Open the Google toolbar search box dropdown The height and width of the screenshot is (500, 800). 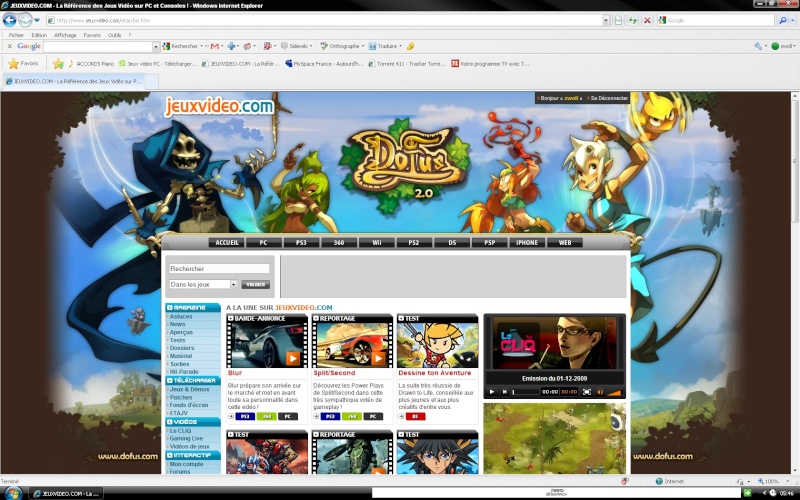click(x=156, y=46)
